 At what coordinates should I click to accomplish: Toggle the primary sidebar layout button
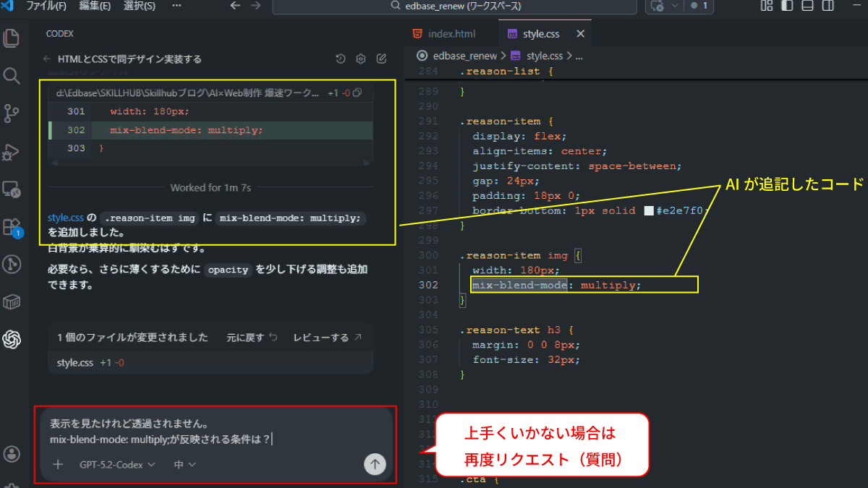point(786,6)
